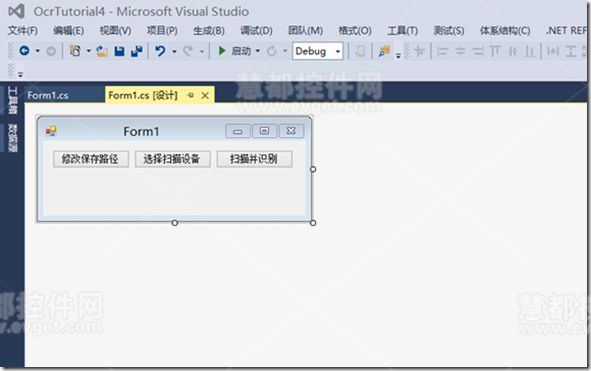Click the align bottoms layout icon
591x371 pixels.
coord(530,51)
